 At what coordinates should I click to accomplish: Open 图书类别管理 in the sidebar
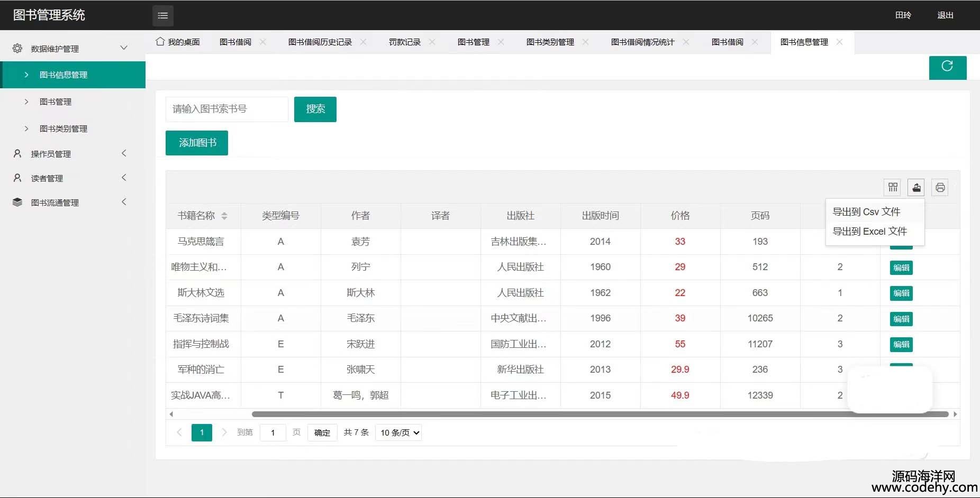pyautogui.click(x=63, y=128)
